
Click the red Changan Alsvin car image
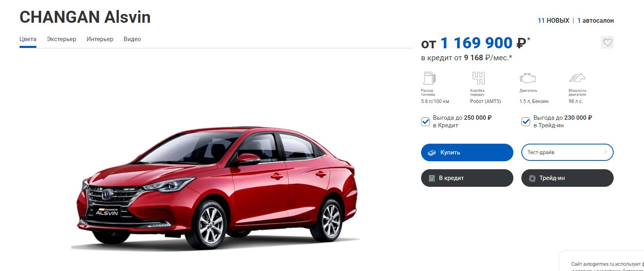click(x=216, y=188)
